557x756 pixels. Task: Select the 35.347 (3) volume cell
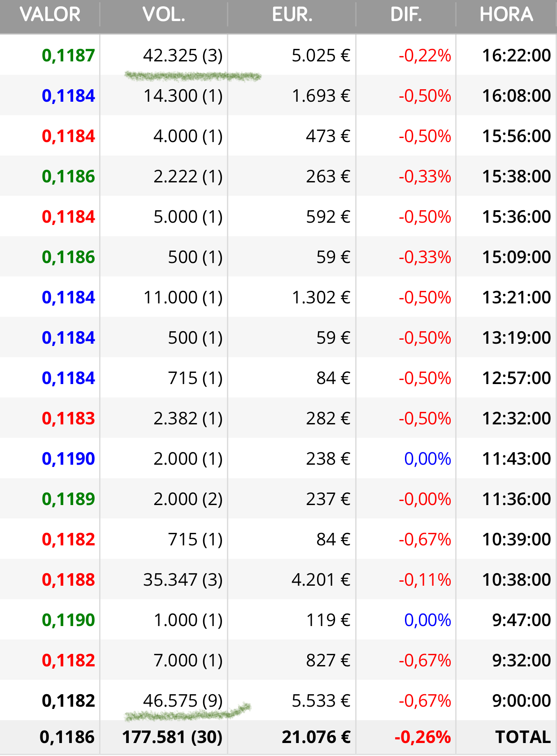point(183,580)
